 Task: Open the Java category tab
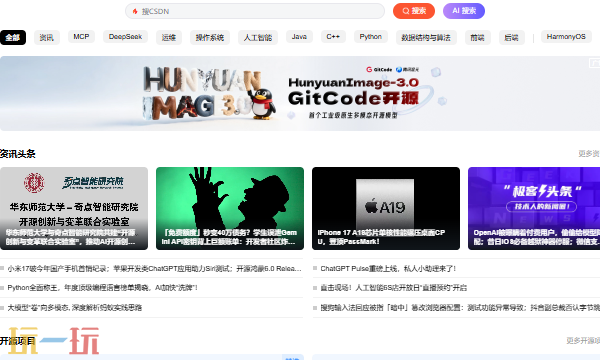pos(299,37)
